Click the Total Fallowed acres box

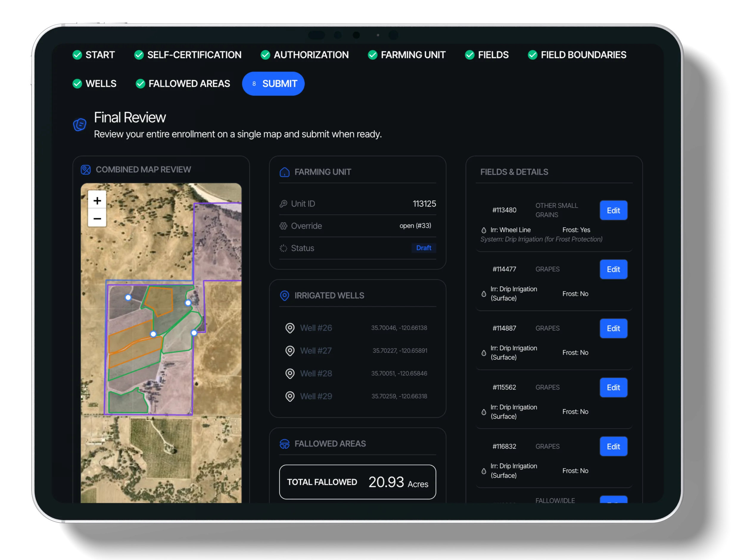(357, 482)
